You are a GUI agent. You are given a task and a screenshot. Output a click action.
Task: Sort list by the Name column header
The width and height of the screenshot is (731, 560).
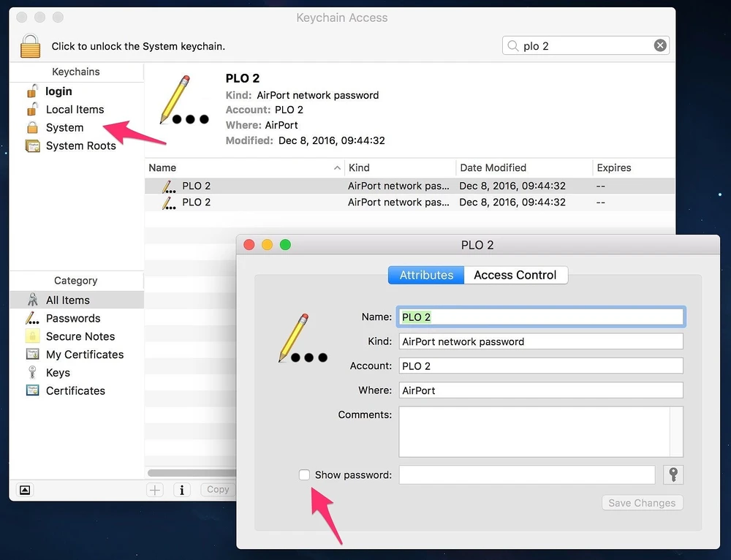241,168
